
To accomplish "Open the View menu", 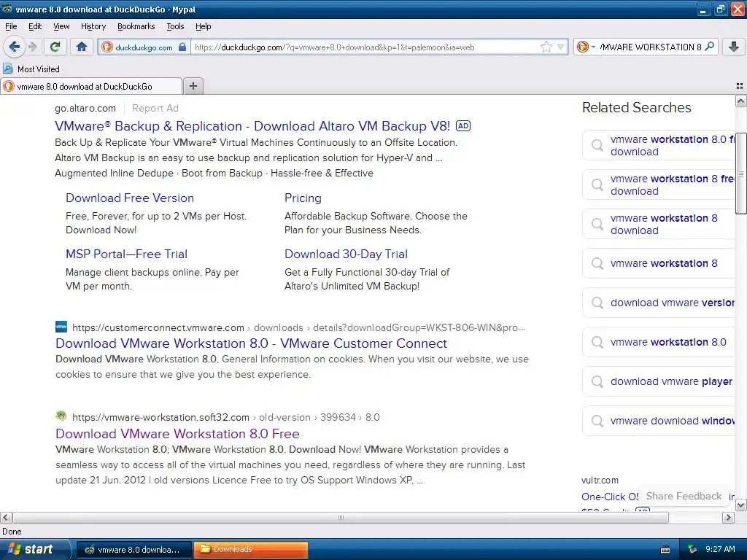I will pyautogui.click(x=61, y=26).
